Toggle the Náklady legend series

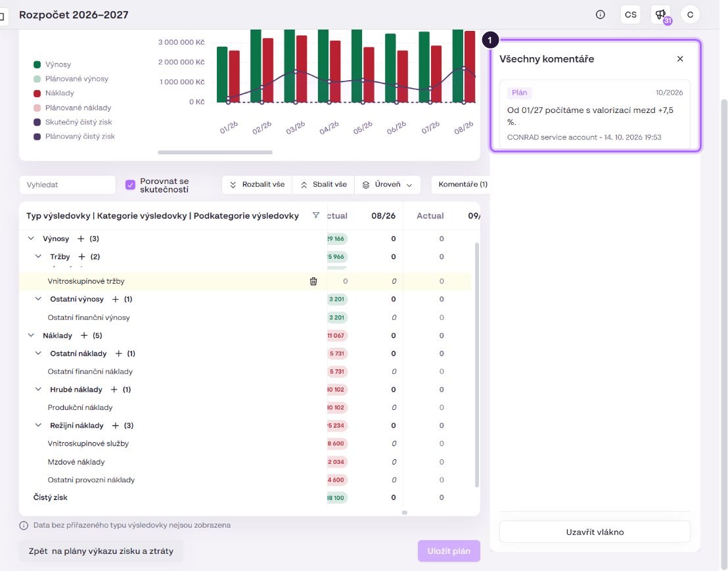[x=54, y=93]
